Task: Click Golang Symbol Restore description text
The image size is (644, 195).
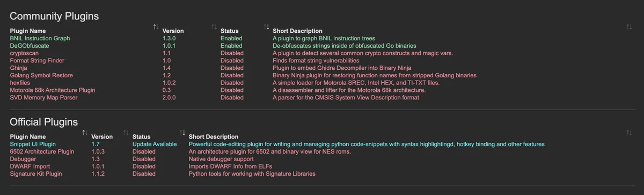Action: point(375,75)
